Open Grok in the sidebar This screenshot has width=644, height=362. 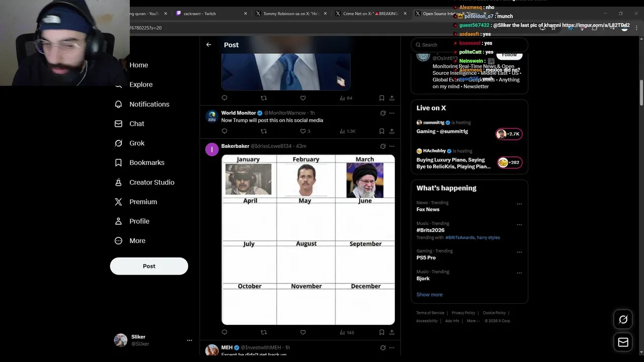tap(129, 143)
